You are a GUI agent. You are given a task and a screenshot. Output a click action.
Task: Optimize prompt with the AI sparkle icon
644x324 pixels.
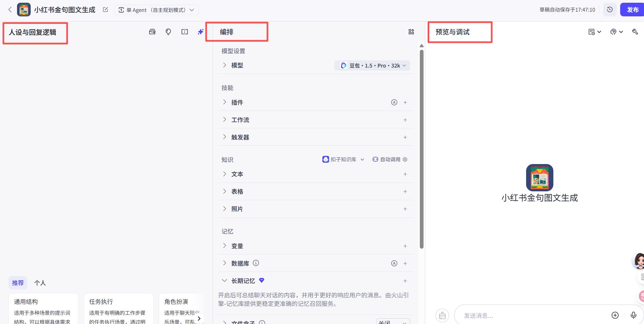pyautogui.click(x=200, y=31)
